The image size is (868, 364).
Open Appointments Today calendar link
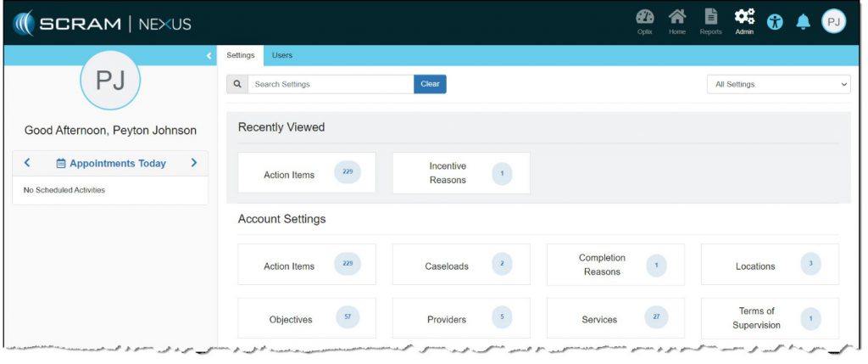(x=111, y=163)
